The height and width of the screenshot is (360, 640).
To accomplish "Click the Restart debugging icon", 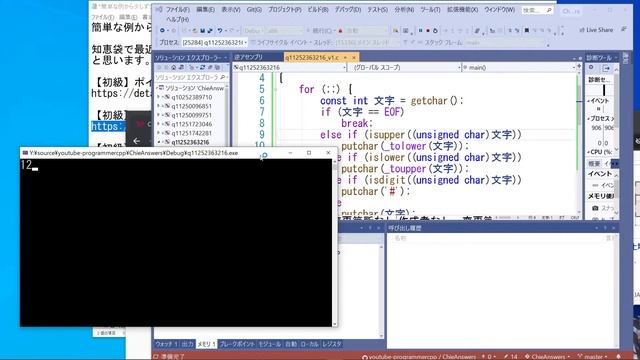I will (x=435, y=31).
